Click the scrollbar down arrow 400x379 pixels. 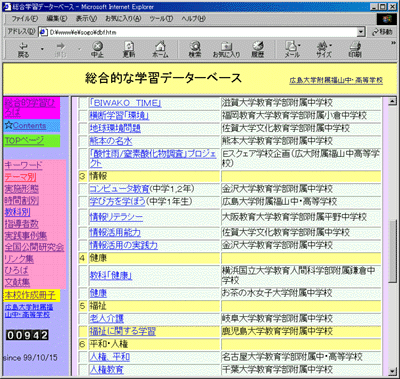392,371
